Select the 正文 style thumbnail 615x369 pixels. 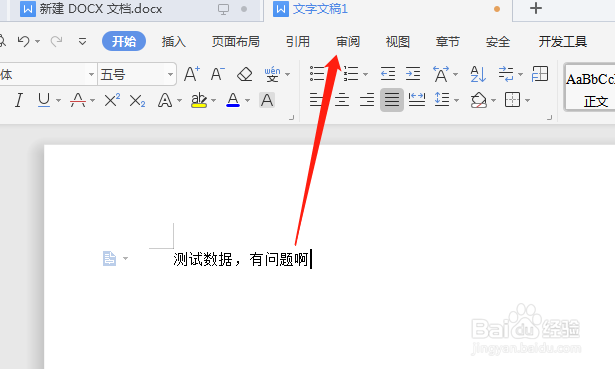(x=590, y=88)
